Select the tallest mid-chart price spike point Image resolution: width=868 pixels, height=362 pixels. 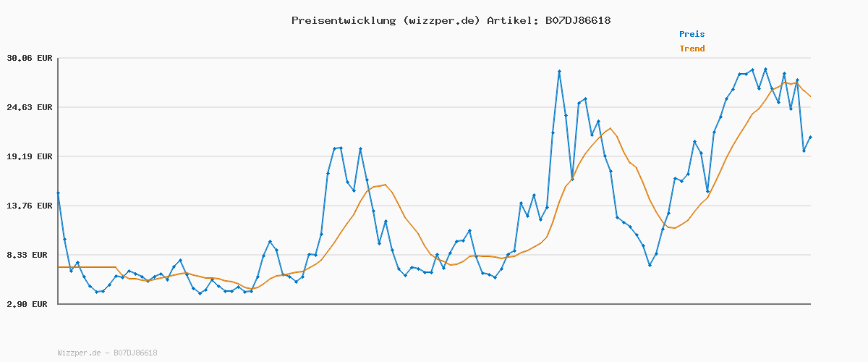[x=559, y=72]
